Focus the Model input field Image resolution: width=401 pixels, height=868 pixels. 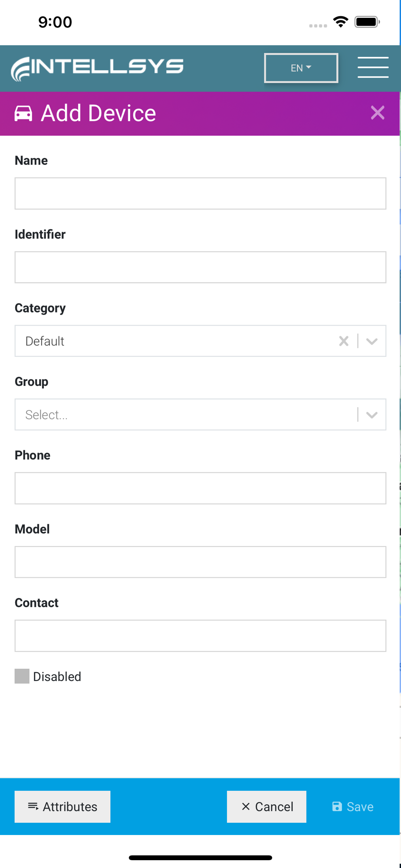coord(200,562)
